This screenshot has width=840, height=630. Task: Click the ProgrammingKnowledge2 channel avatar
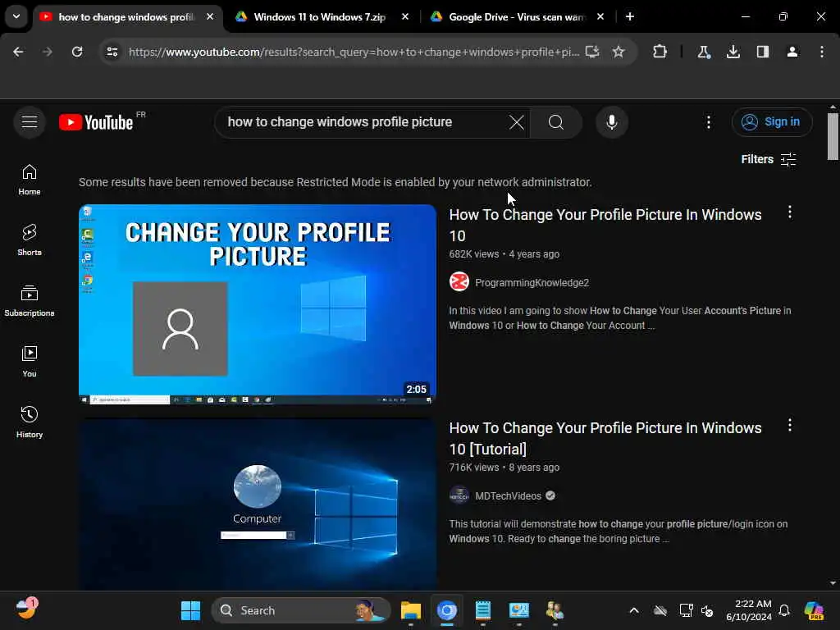(459, 282)
